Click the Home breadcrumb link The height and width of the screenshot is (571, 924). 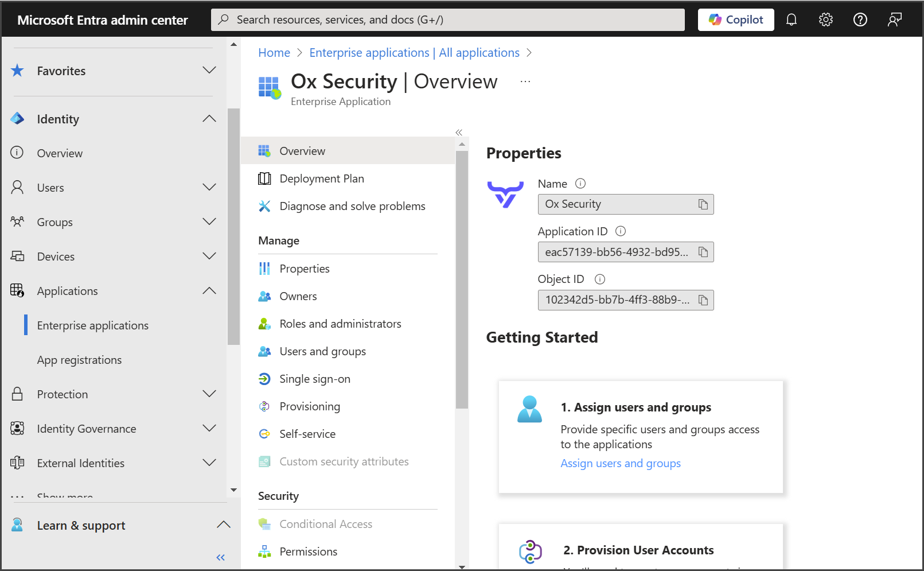[x=274, y=53]
